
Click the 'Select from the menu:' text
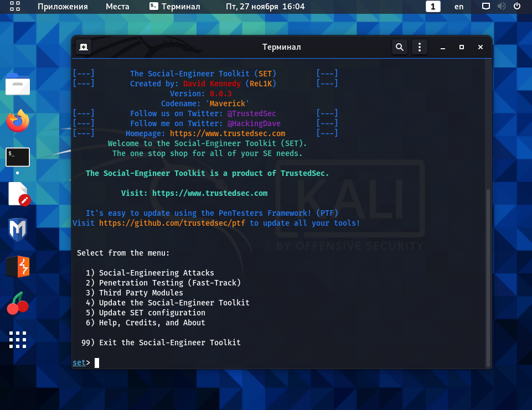coord(123,253)
